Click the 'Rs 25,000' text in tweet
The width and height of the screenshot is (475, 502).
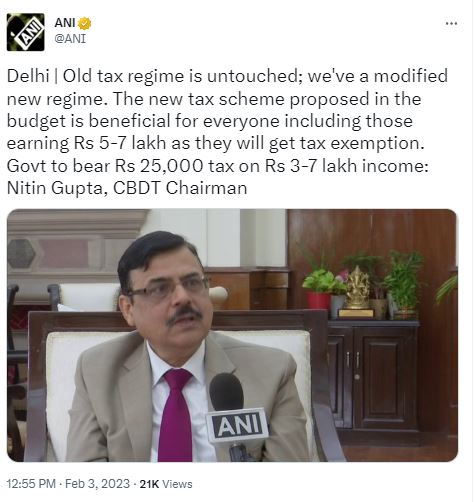coord(159,166)
